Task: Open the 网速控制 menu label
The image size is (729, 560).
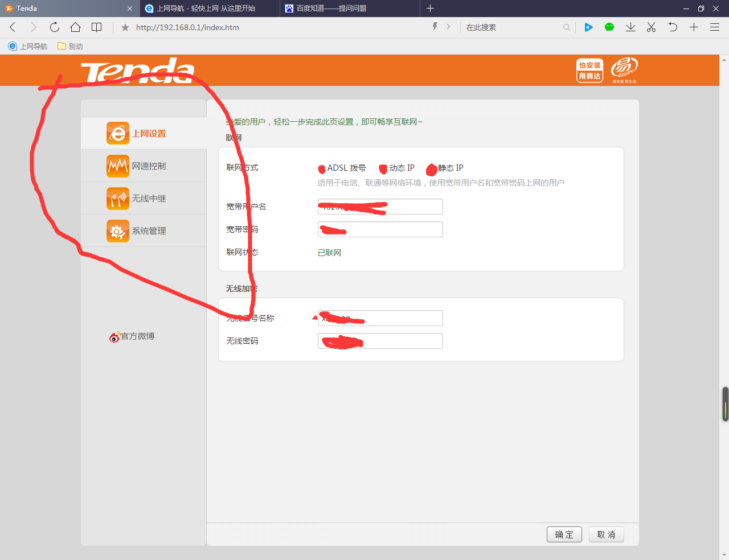Action: [149, 166]
